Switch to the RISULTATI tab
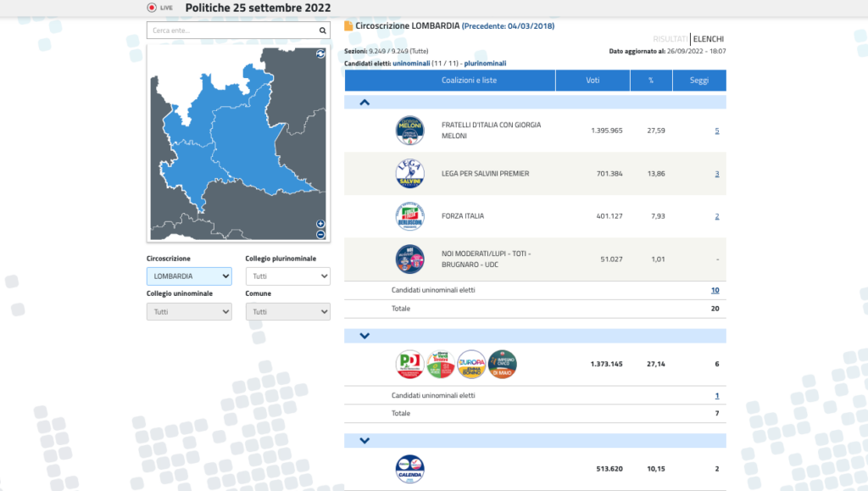 (x=670, y=39)
